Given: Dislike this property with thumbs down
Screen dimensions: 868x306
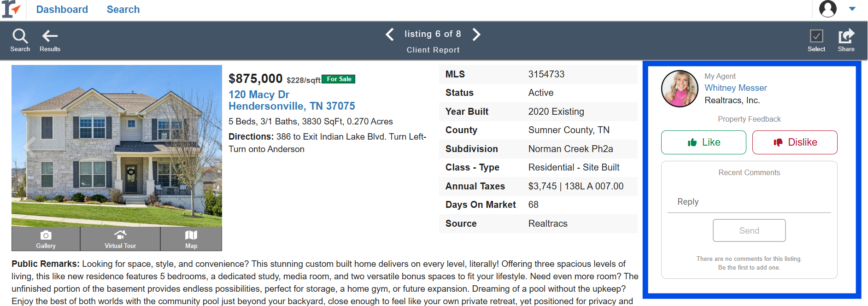Looking at the screenshot, I should click(x=795, y=142).
